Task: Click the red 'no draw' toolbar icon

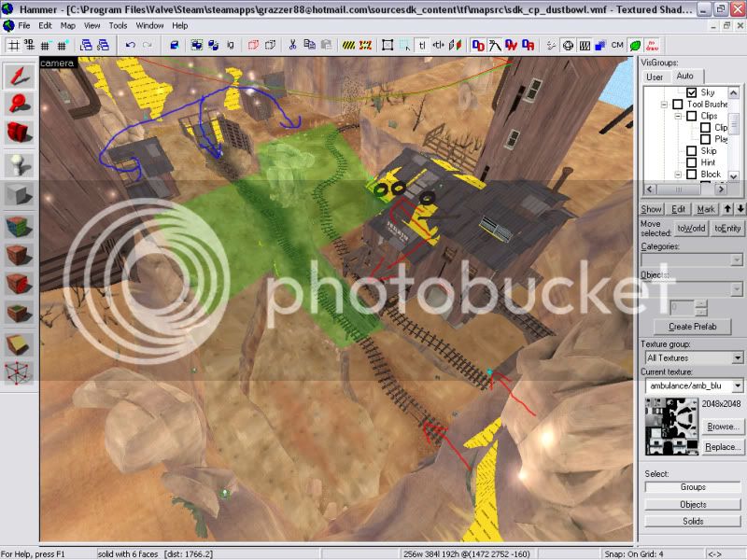Action: 652,45
